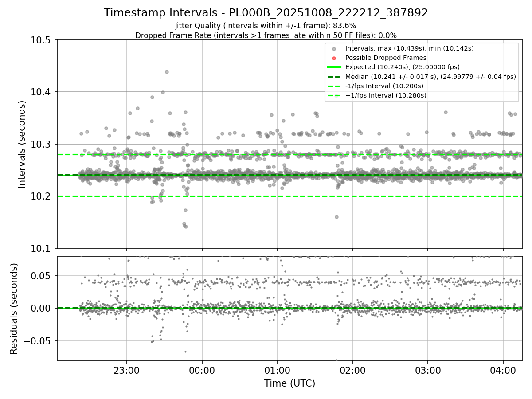Click the isolated low point at 10.16 seconds before 02:00
The image size is (532, 399).
coord(336,217)
